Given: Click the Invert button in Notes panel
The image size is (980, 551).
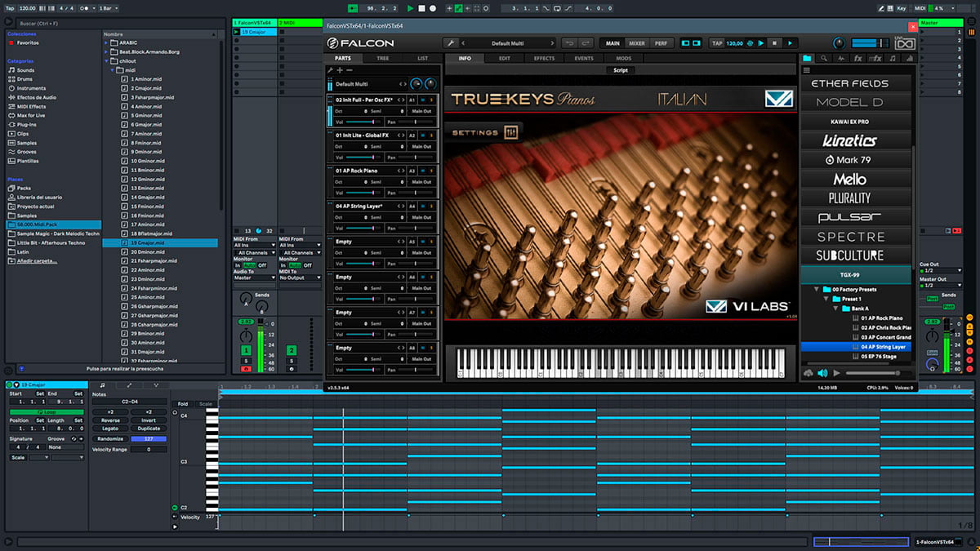Looking at the screenshot, I should click(149, 420).
